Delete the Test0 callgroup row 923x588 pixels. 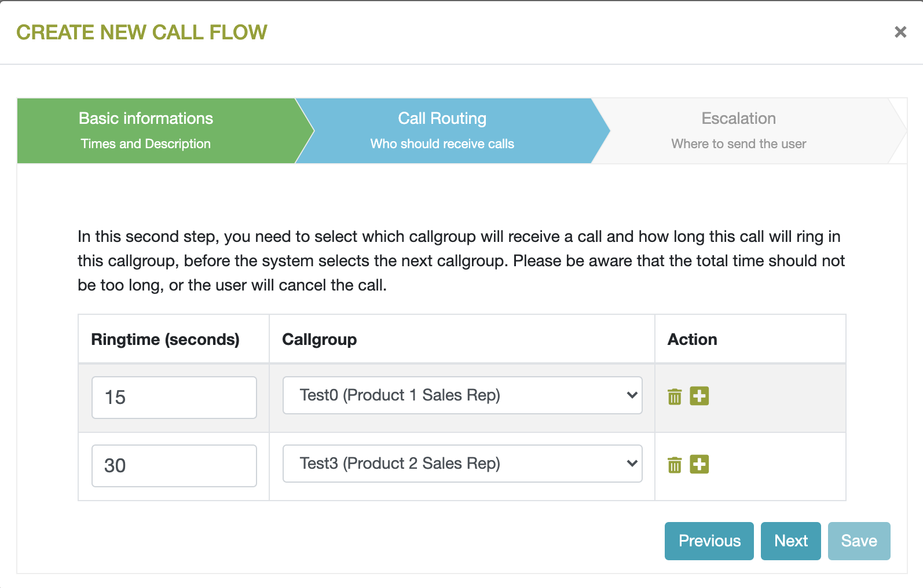tap(675, 397)
